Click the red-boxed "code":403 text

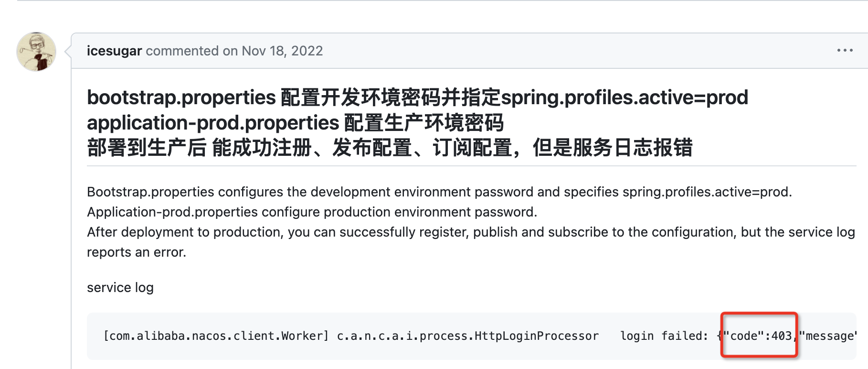758,336
